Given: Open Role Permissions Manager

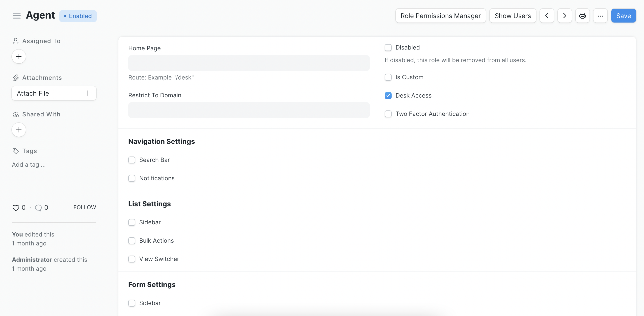Looking at the screenshot, I should coord(440,16).
